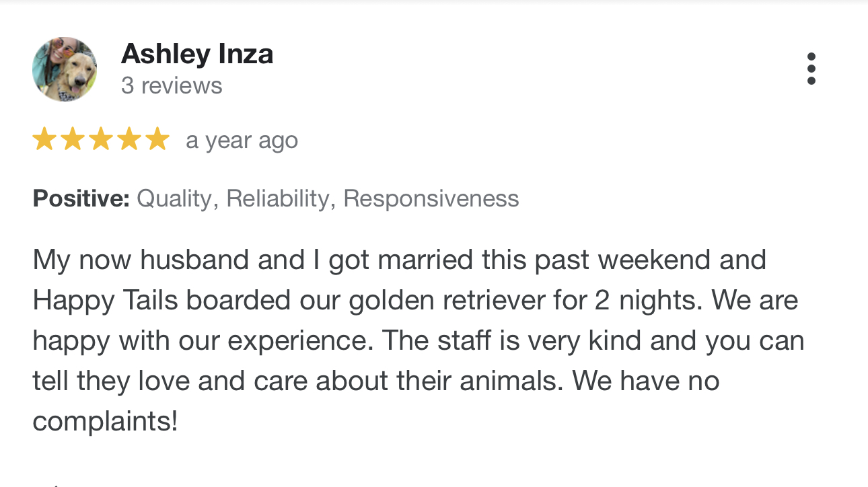Click the bold "Positive:" label

[81, 199]
